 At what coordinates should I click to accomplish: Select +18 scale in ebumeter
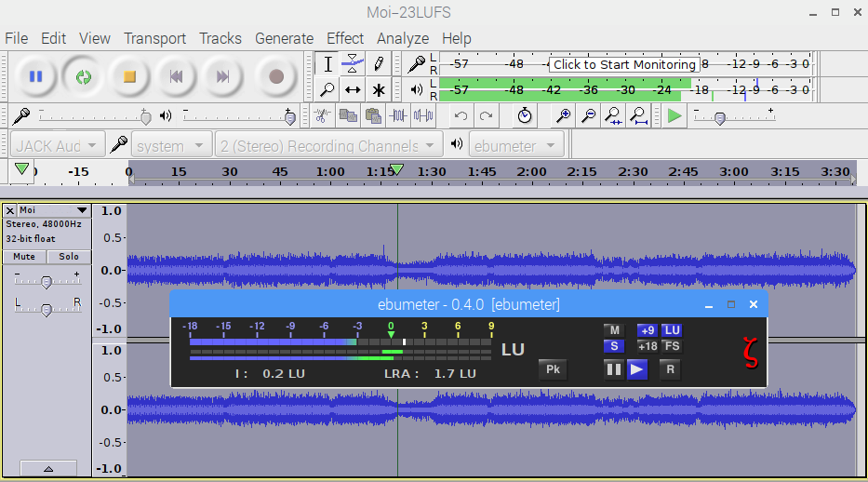tap(648, 346)
